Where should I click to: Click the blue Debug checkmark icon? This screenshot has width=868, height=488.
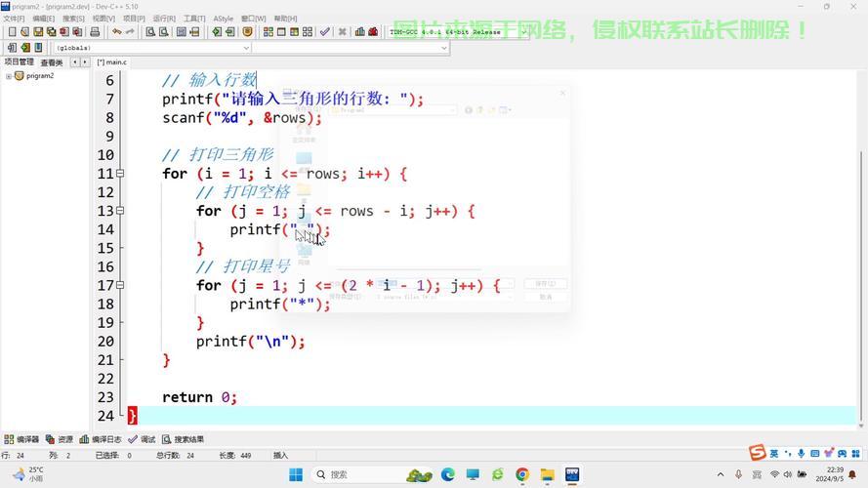325,32
